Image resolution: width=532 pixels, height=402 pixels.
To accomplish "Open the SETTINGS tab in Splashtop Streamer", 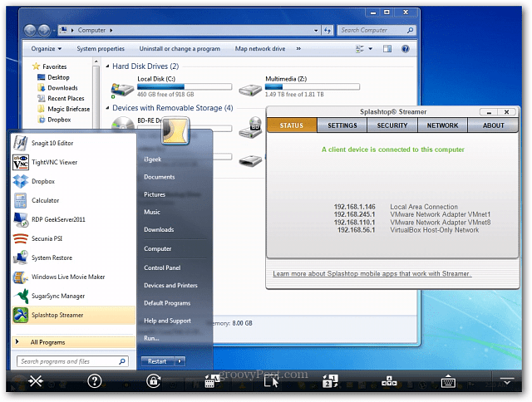I will coord(342,125).
